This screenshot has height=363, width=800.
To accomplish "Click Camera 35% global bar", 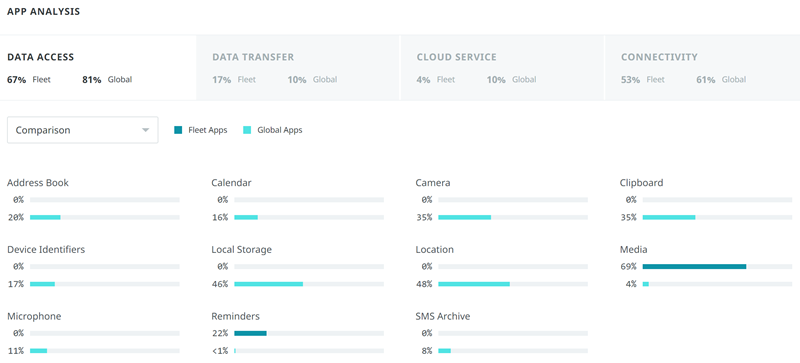I will pos(464,217).
